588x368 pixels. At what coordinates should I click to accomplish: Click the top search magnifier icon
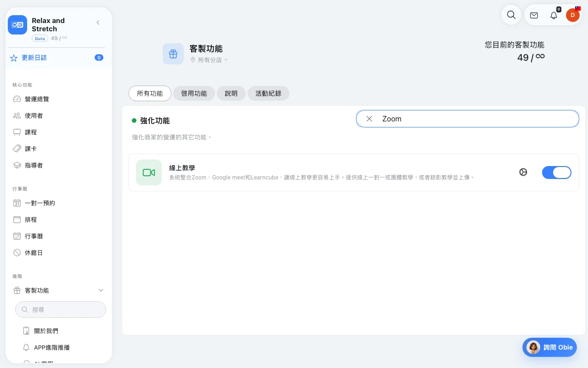click(x=511, y=15)
